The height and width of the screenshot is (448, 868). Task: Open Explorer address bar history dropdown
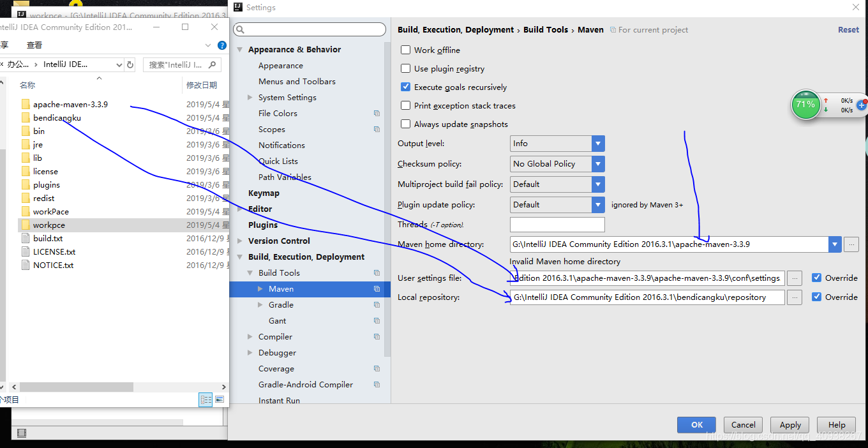click(x=119, y=64)
